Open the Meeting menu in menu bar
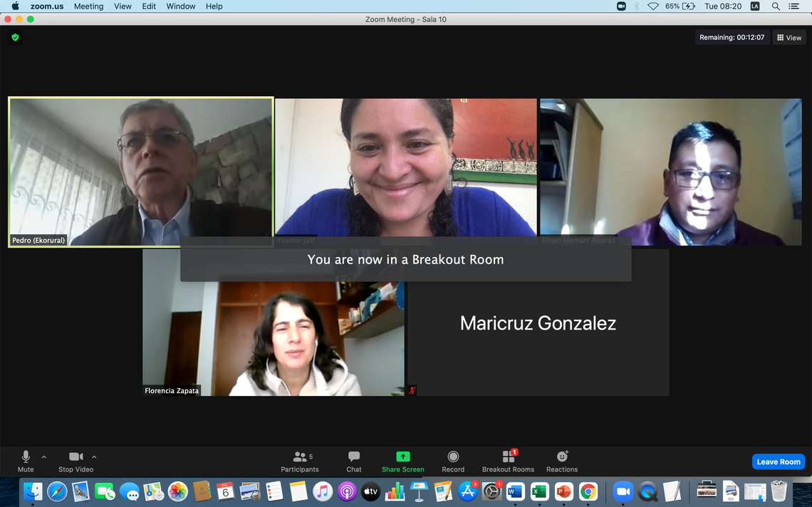Image resolution: width=812 pixels, height=507 pixels. tap(88, 6)
